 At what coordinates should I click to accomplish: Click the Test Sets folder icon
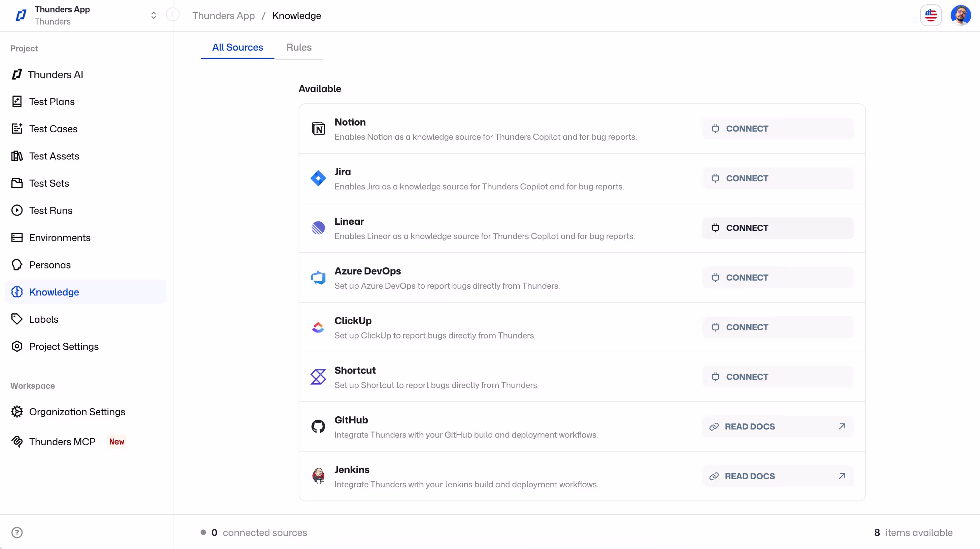pyautogui.click(x=17, y=183)
